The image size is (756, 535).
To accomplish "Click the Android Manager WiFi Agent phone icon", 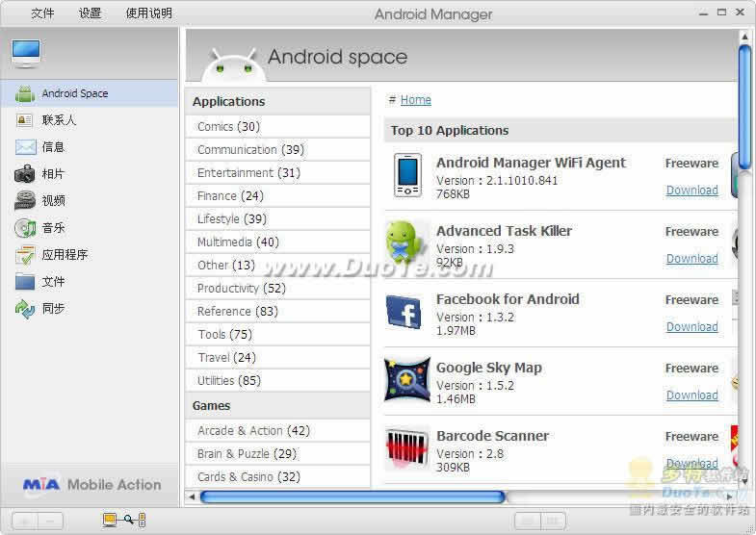I will [407, 175].
